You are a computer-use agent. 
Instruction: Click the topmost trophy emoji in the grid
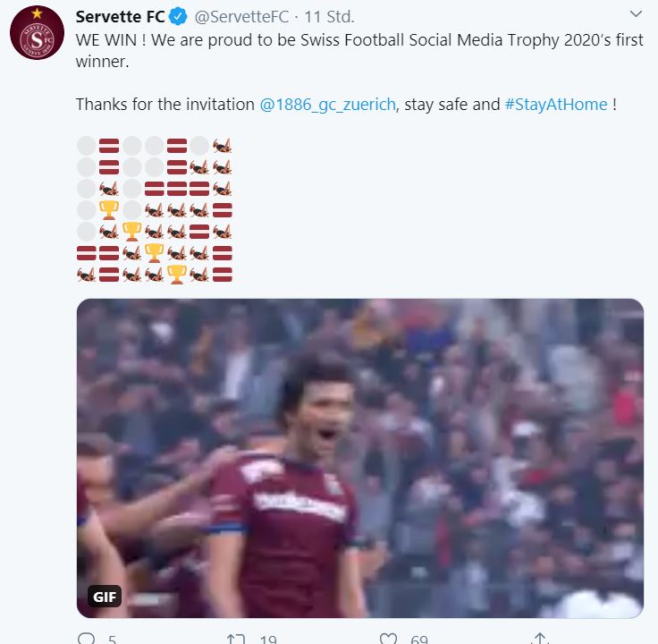point(109,210)
